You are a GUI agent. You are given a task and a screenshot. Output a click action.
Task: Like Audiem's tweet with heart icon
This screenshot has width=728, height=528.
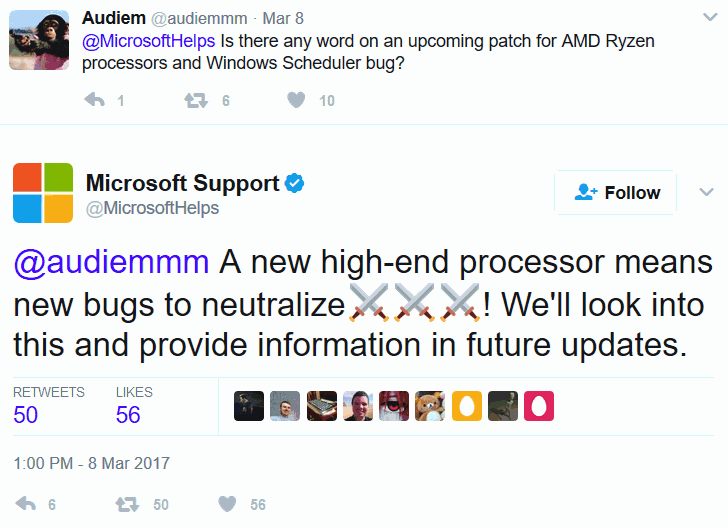point(296,99)
